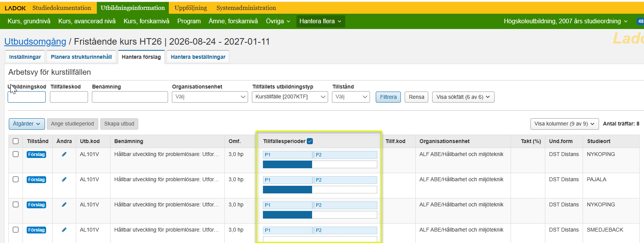
Task: Select Kurs, avancerad nivå
Action: (87, 21)
